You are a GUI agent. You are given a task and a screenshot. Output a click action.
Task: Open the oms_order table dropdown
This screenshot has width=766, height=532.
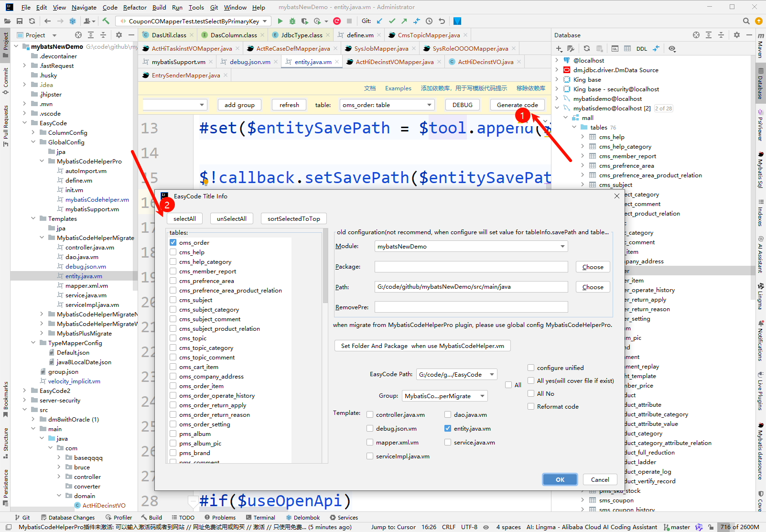[387, 105]
